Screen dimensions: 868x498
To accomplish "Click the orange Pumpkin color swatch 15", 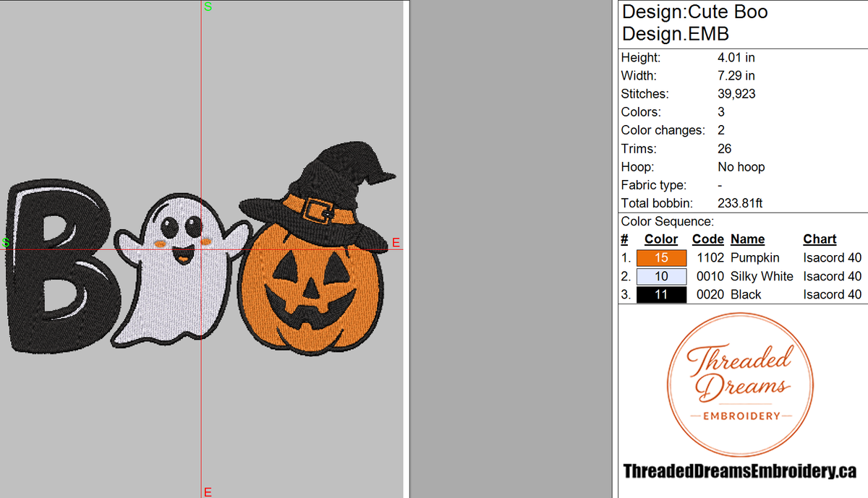I will pyautogui.click(x=661, y=258).
